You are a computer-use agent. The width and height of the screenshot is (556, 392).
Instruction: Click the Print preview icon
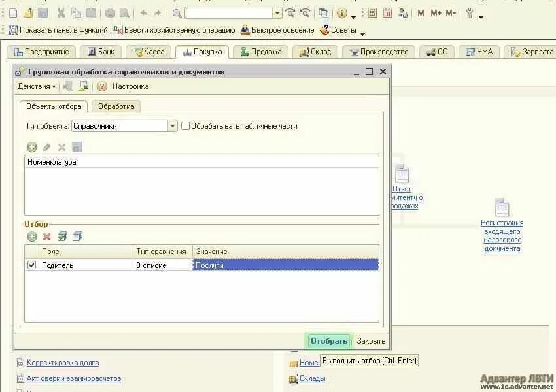[x=124, y=14]
